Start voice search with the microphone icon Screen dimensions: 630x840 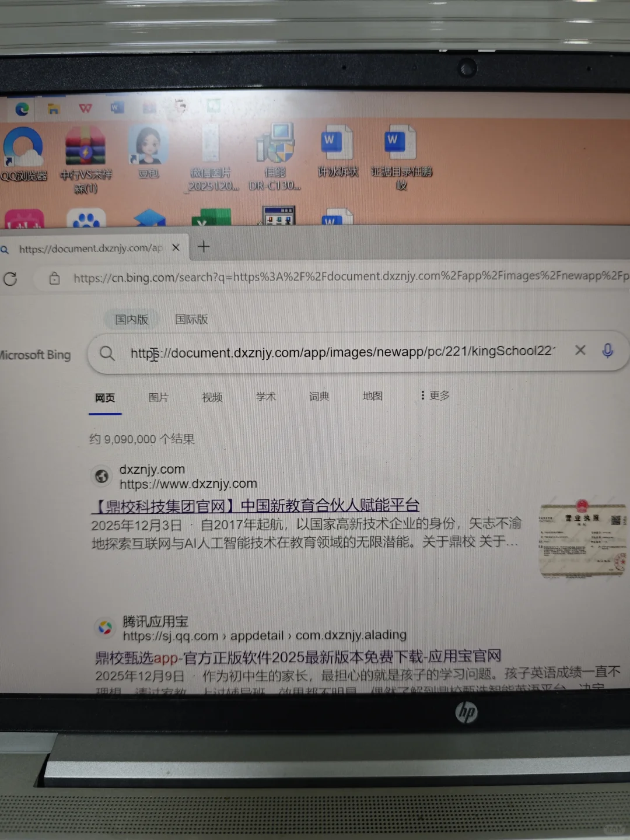tap(607, 351)
